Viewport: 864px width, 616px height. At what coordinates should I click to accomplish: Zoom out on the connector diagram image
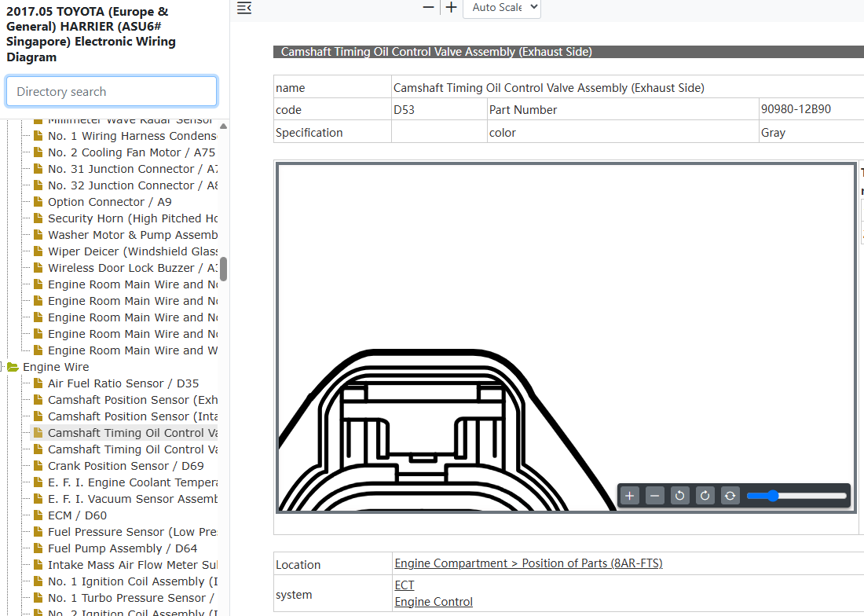click(x=654, y=495)
